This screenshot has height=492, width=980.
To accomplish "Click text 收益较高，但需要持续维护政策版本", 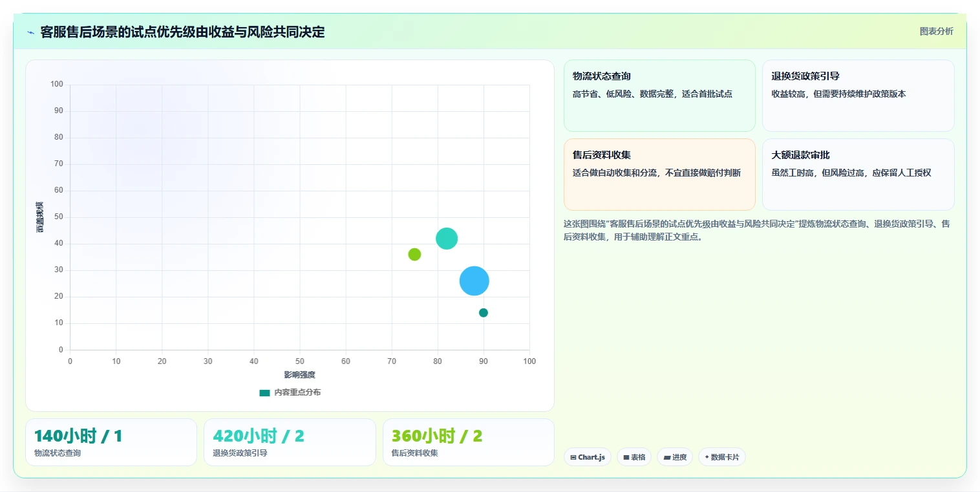I will [838, 94].
